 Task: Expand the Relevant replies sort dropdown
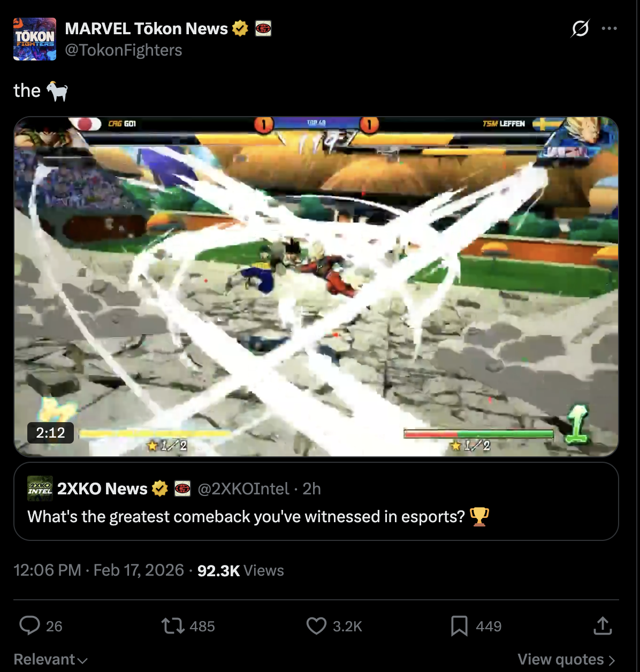point(51,660)
